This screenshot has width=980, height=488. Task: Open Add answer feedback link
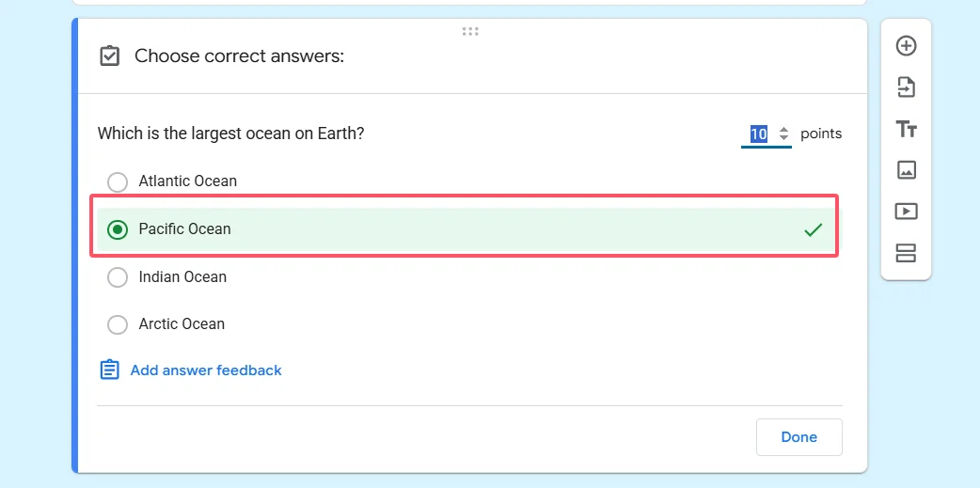click(206, 370)
